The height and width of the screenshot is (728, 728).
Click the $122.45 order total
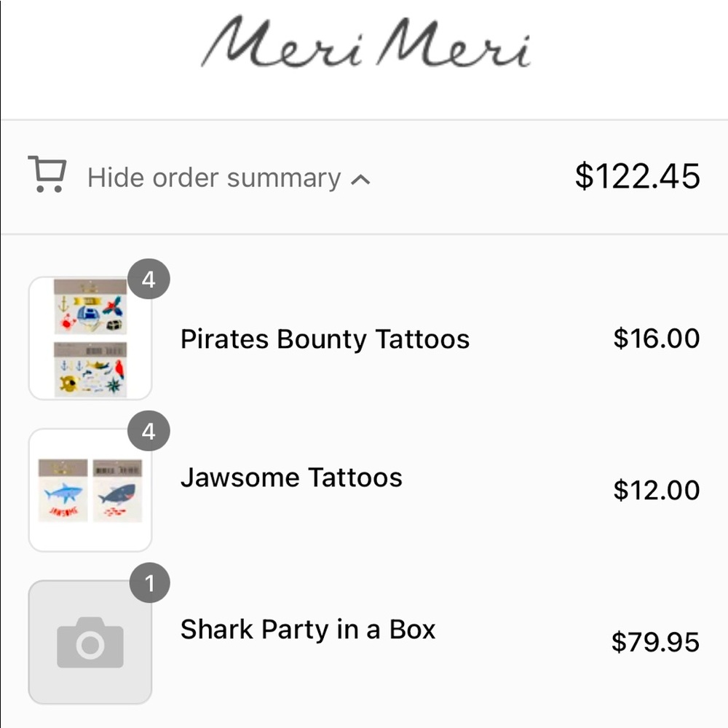tap(638, 175)
